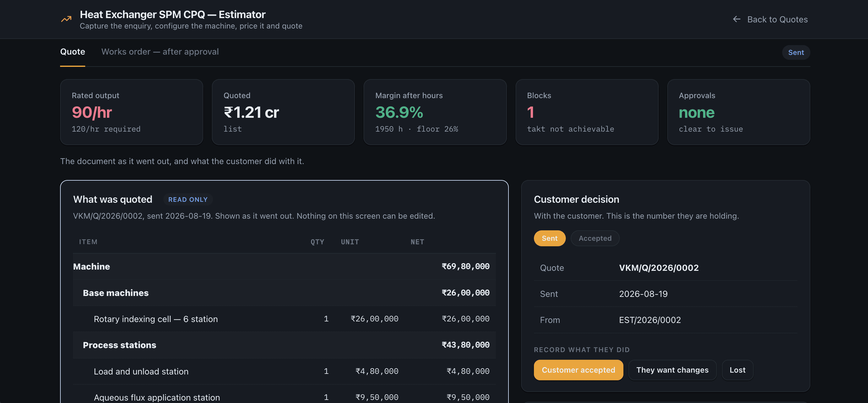Image resolution: width=868 pixels, height=403 pixels.
Task: Click They want changes button
Action: pyautogui.click(x=672, y=370)
